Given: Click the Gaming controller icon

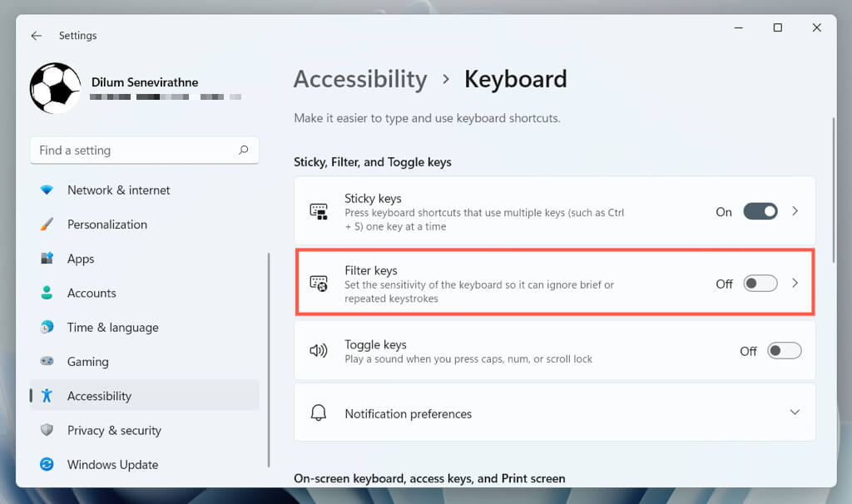Looking at the screenshot, I should coord(47,362).
